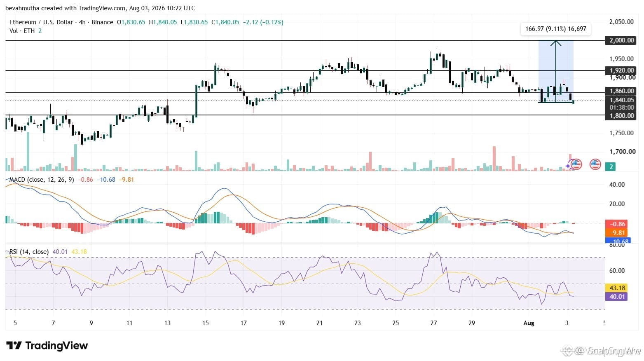644x361 pixels.
Task: Click date 13 on the time axis
Action: point(167,323)
